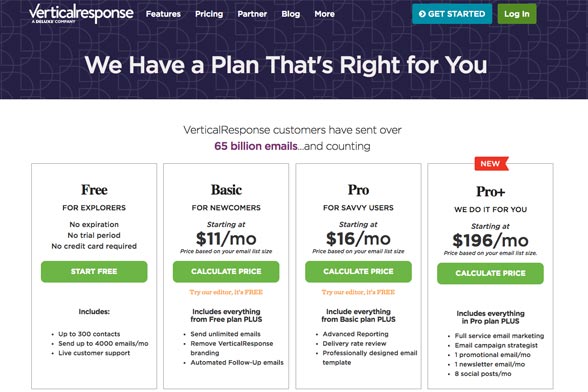Click the VerticalResponse logo
The height and width of the screenshot is (392, 588).
81,14
